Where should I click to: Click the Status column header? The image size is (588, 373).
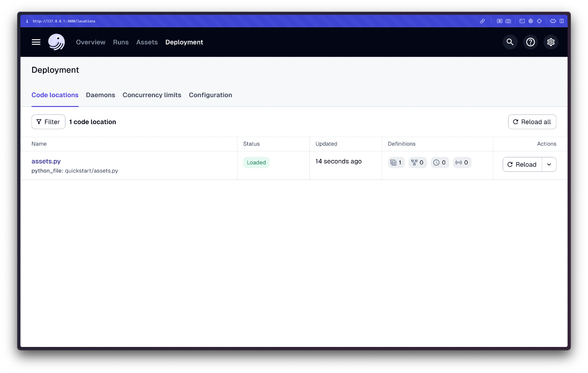click(251, 144)
